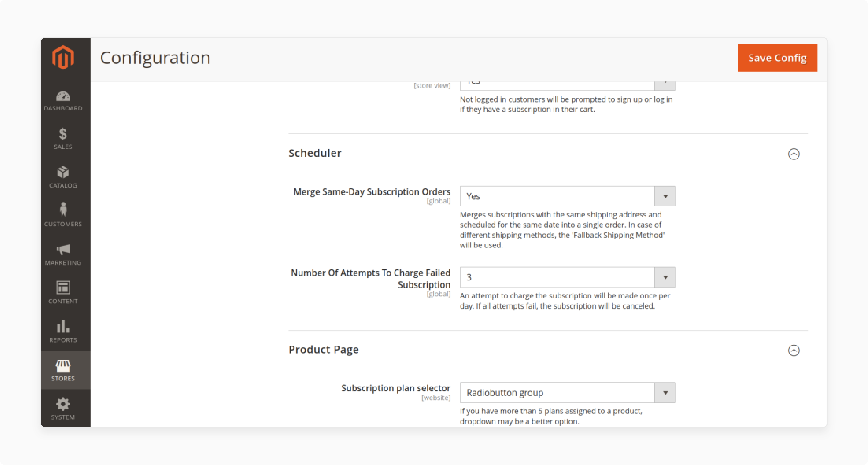Click the 'An attempt to charge' help text

point(565,301)
